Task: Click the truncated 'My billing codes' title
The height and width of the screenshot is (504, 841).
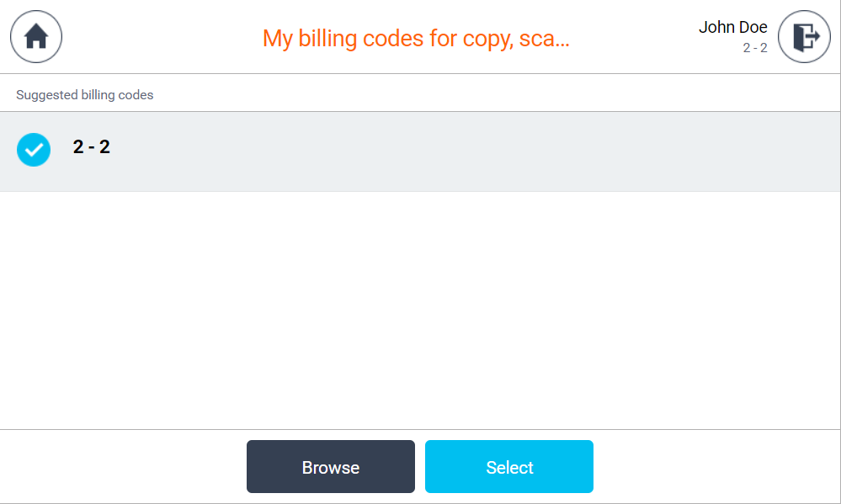Action: coord(416,38)
